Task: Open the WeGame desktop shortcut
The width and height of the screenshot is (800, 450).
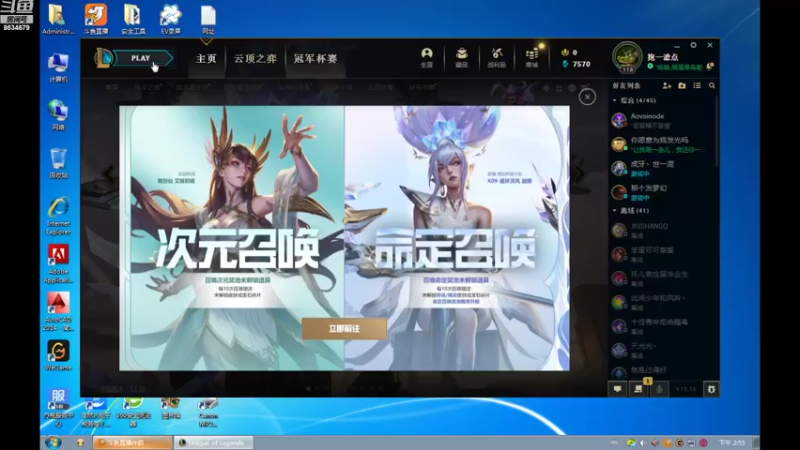Action: (58, 356)
